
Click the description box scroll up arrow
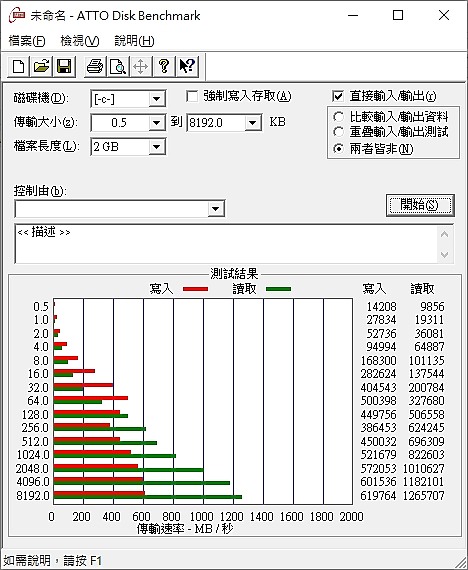tap(444, 234)
